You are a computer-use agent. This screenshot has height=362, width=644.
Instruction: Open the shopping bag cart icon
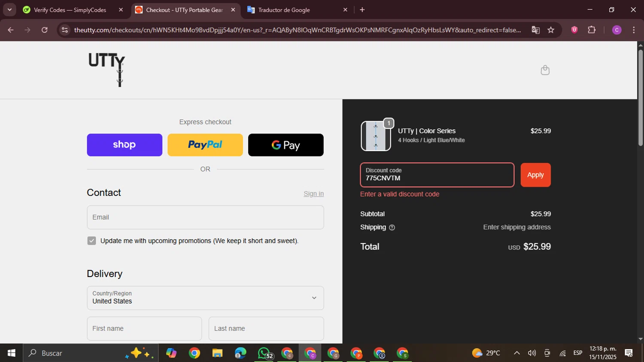click(x=545, y=70)
